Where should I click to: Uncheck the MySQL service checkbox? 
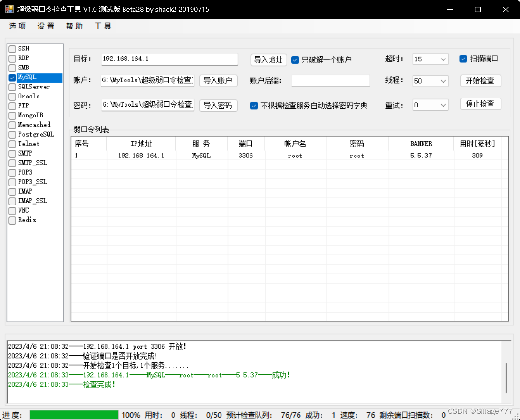pos(12,78)
